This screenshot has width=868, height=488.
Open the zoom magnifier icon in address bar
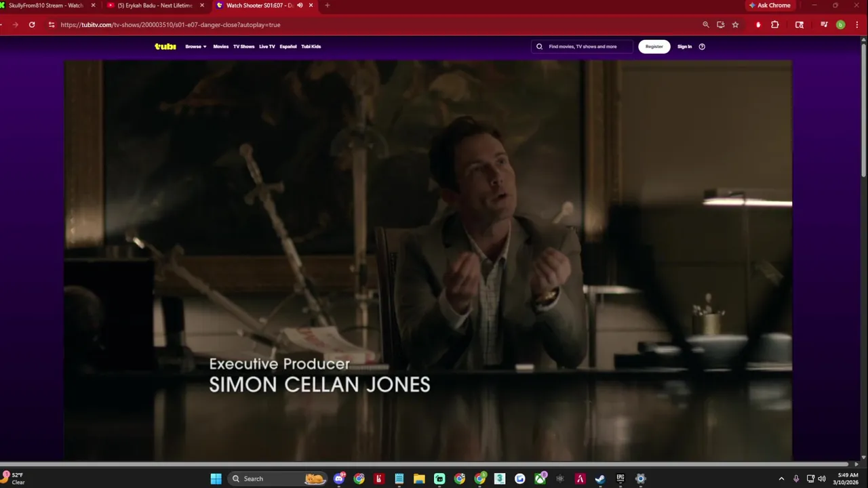(705, 24)
